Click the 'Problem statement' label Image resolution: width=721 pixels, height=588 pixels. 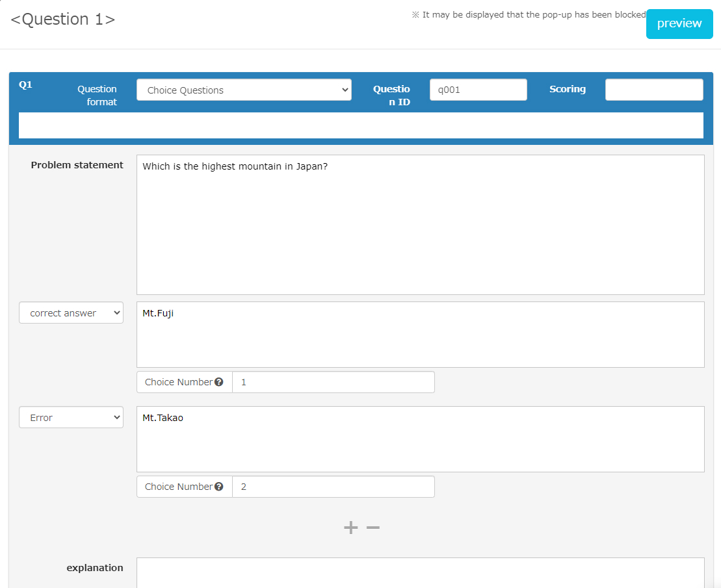coord(77,165)
